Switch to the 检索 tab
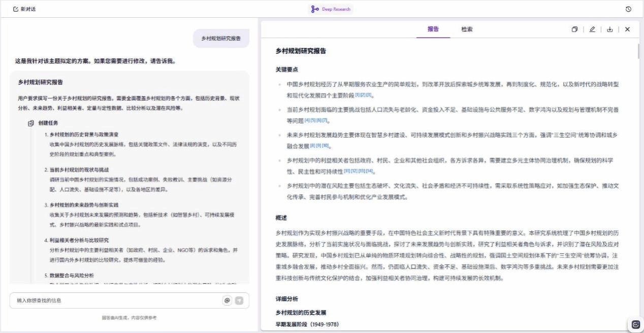 (467, 29)
